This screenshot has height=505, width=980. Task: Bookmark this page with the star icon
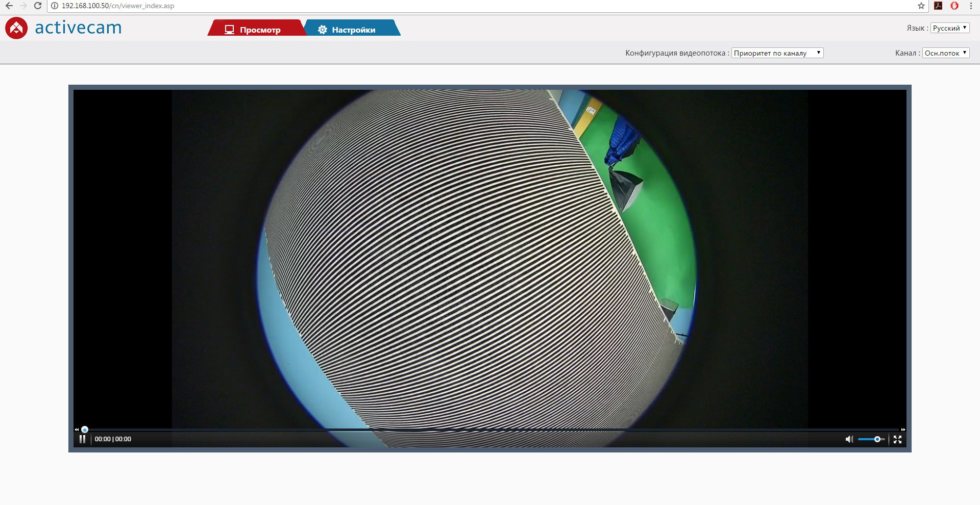(x=921, y=6)
